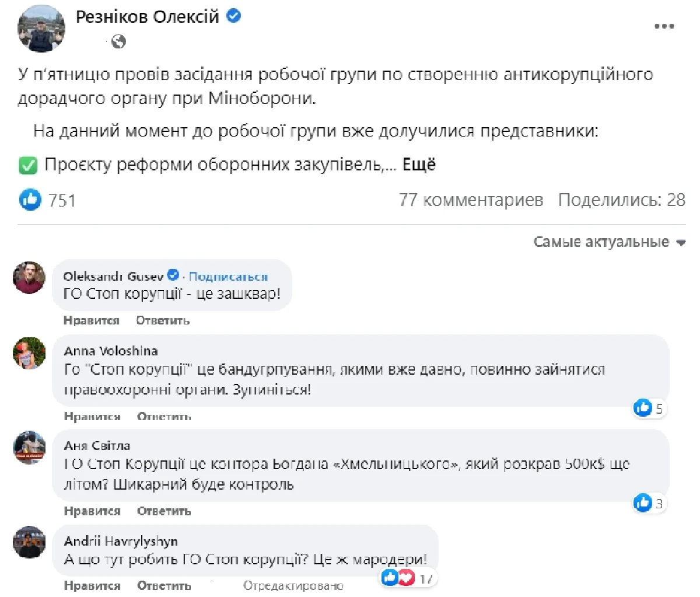Open Резніков Олексій profile picture

point(41,29)
